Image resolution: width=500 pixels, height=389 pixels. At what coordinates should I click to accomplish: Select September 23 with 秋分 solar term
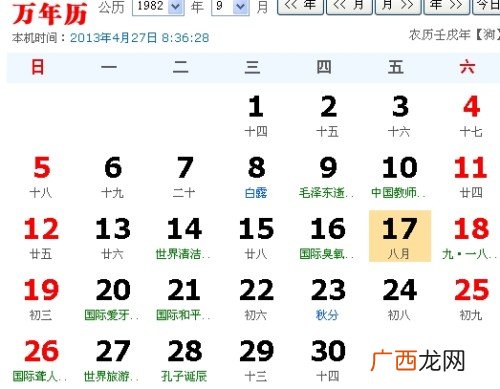pyautogui.click(x=328, y=299)
